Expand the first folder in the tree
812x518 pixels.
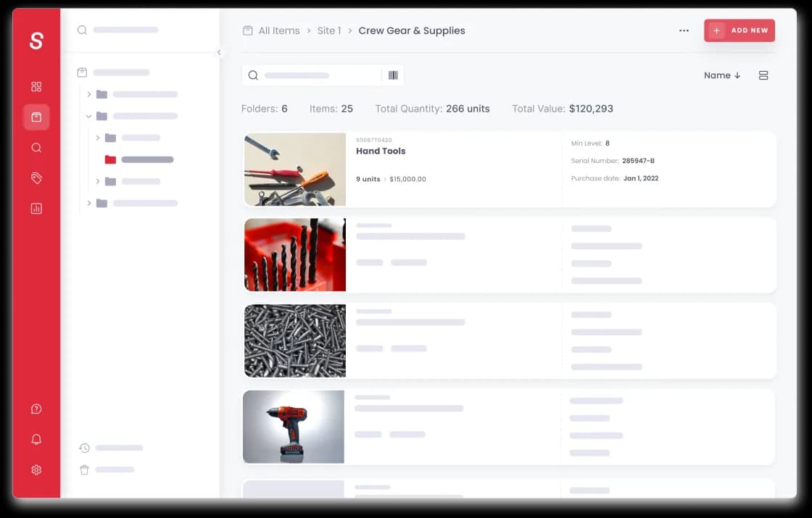[89, 94]
